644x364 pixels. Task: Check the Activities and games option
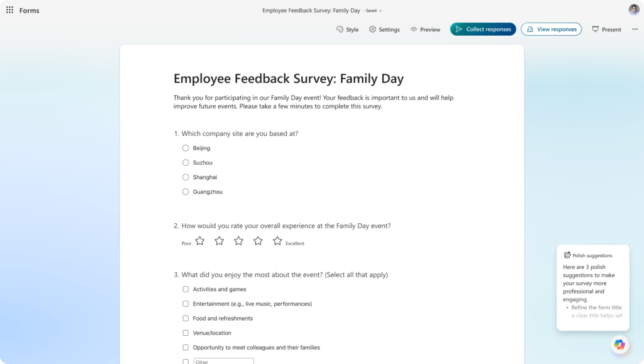click(186, 289)
